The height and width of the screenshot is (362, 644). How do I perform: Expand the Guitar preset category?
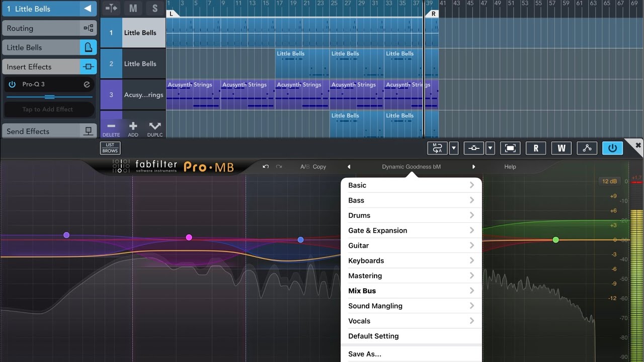[x=411, y=245]
